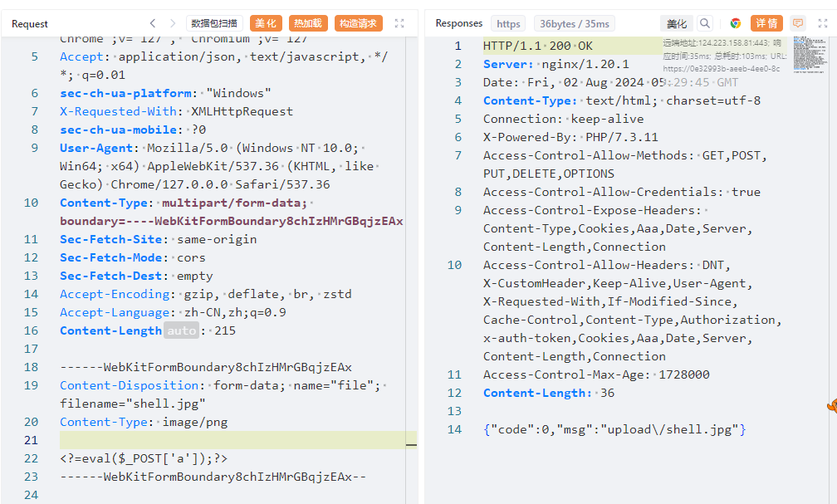The image size is (837, 504).
Task: Click response Content-Type: text/html line
Action: click(x=622, y=100)
